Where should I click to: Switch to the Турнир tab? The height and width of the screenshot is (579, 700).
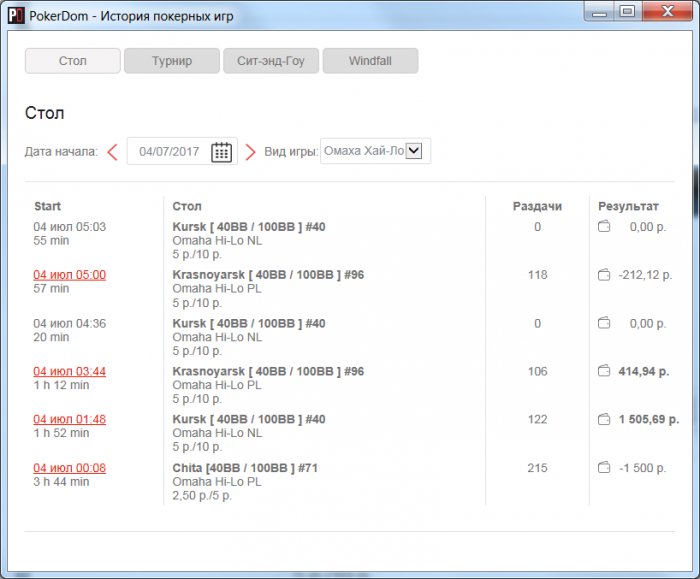[172, 61]
